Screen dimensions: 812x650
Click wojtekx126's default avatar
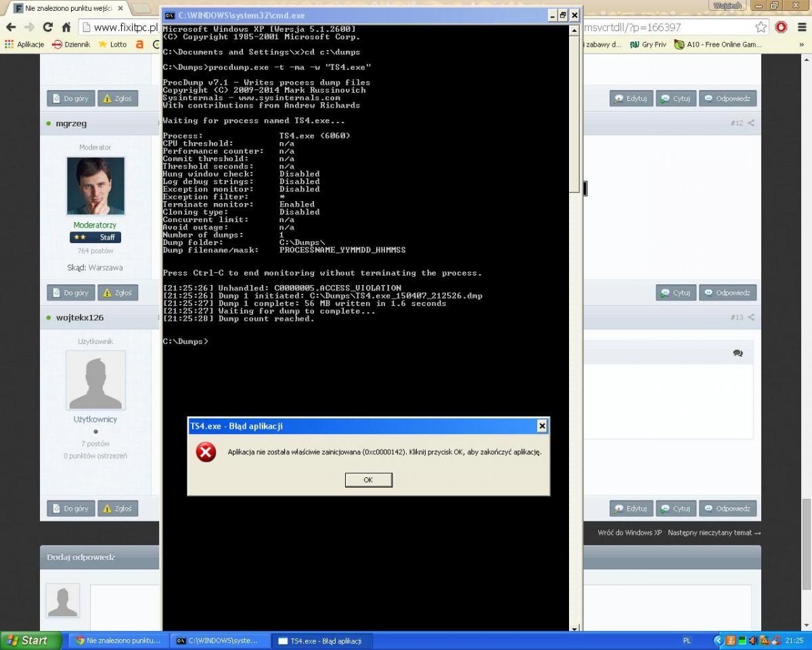click(95, 380)
